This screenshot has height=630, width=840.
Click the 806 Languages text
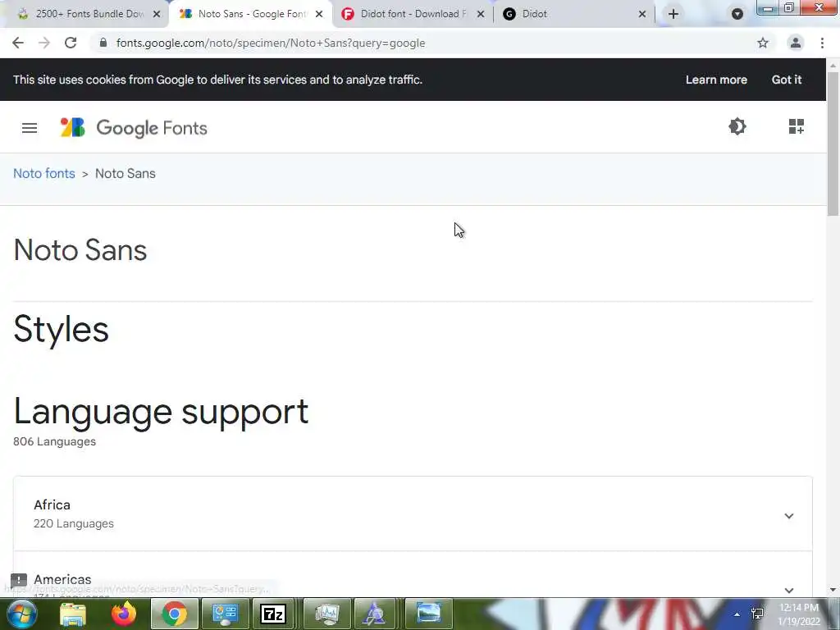(55, 441)
